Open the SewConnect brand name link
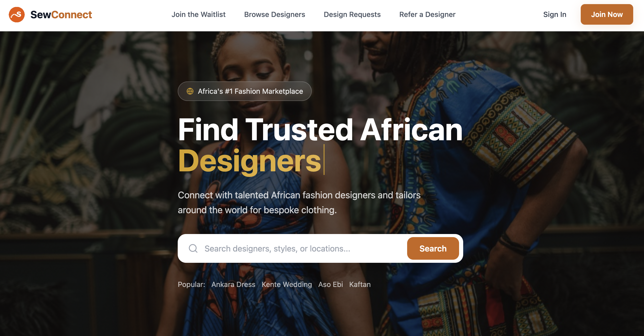 (61, 15)
